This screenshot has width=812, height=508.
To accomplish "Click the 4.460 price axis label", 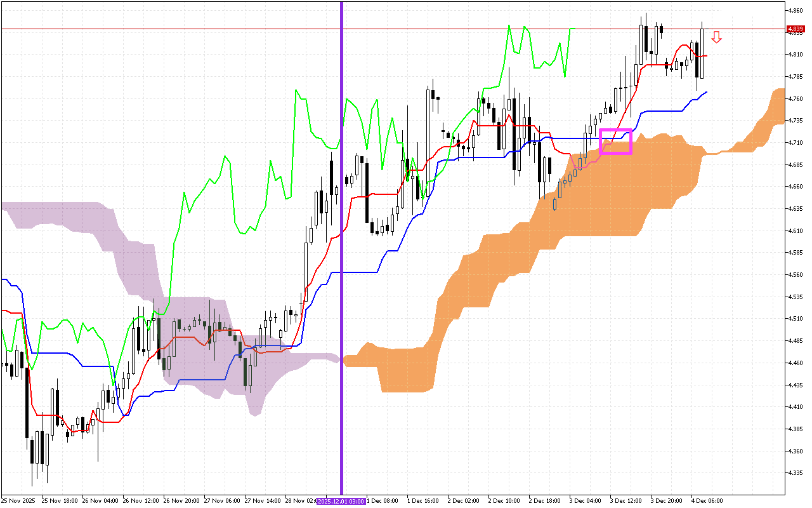I will coord(795,363).
